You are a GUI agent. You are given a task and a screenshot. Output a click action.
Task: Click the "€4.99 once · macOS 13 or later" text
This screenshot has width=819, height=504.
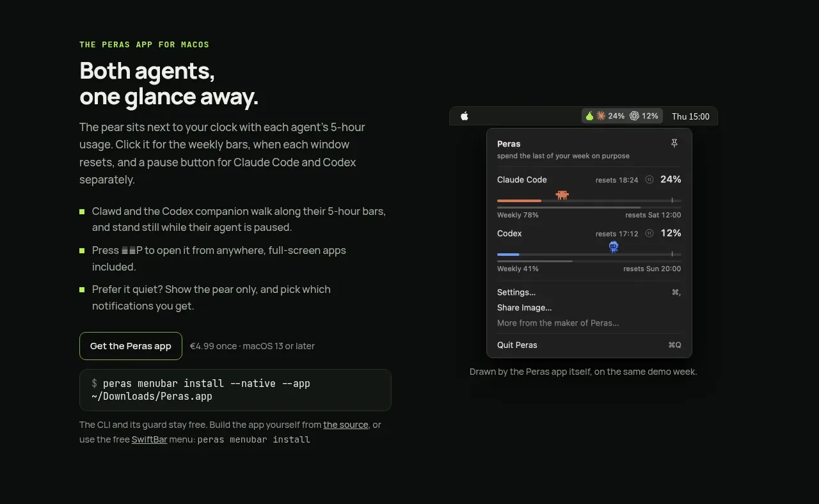tap(252, 346)
